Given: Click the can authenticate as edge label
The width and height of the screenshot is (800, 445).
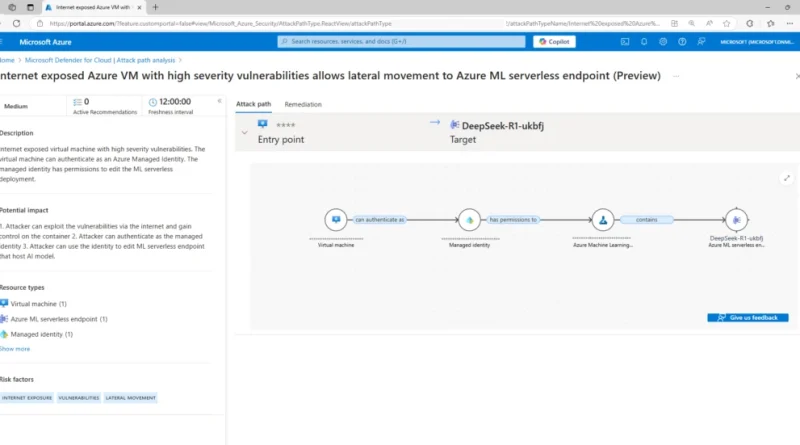Looking at the screenshot, I should (380, 220).
